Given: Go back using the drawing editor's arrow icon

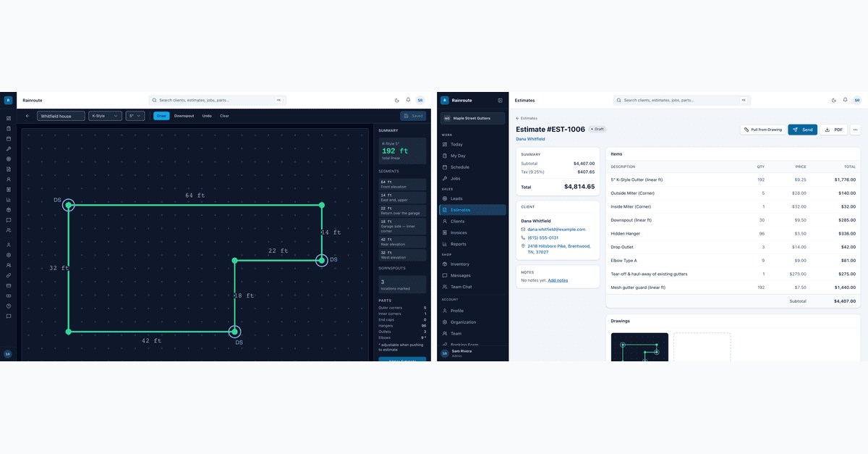Looking at the screenshot, I should pos(27,116).
